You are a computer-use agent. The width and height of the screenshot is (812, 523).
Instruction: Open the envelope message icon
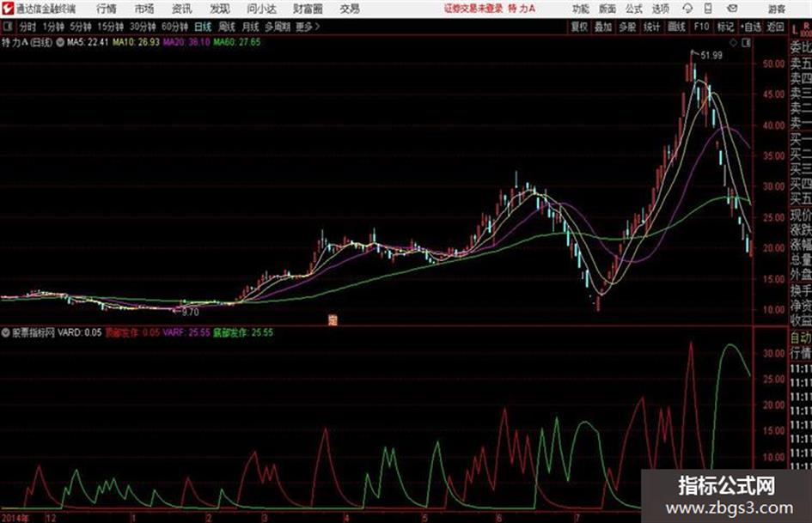click(x=732, y=9)
